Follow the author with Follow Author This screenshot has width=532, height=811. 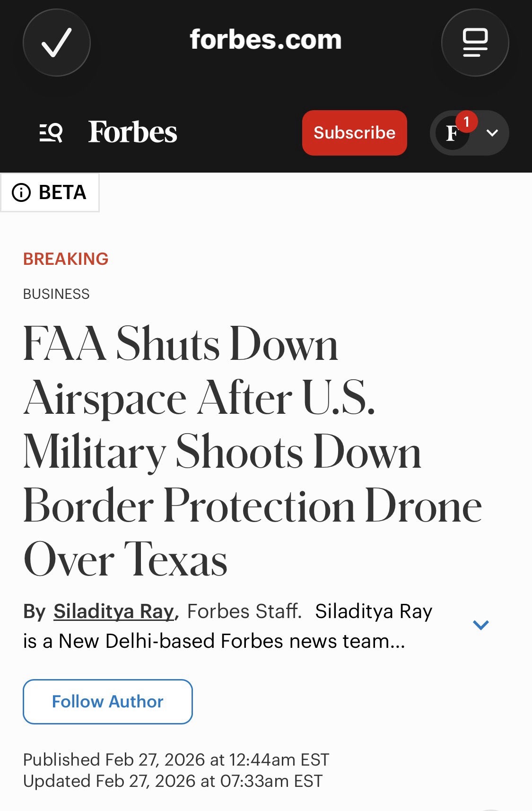pyautogui.click(x=108, y=701)
